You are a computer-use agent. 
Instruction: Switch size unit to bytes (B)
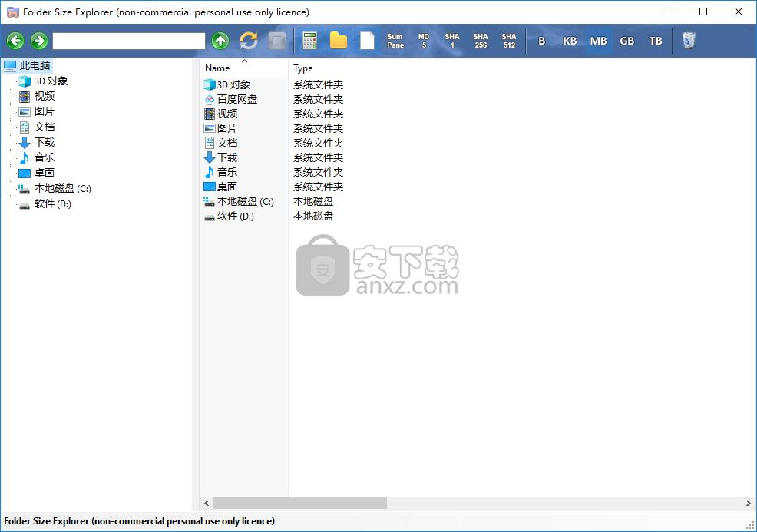pos(542,41)
